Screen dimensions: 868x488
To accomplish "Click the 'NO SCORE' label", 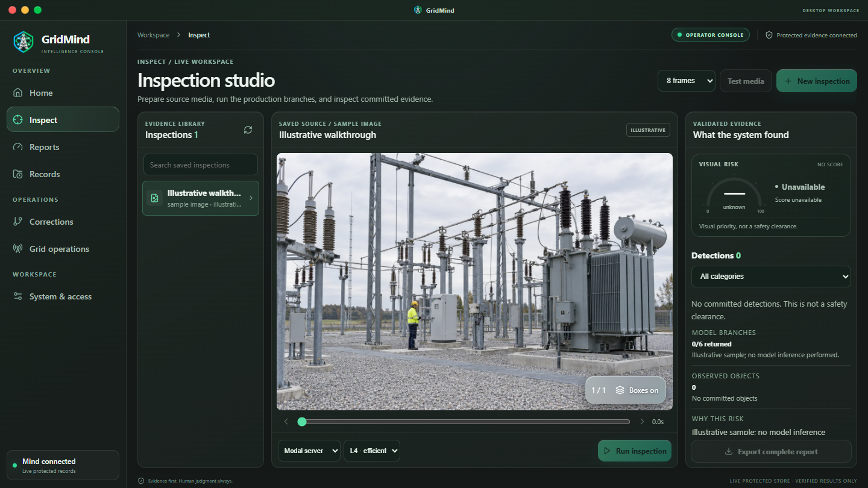I will click(830, 164).
